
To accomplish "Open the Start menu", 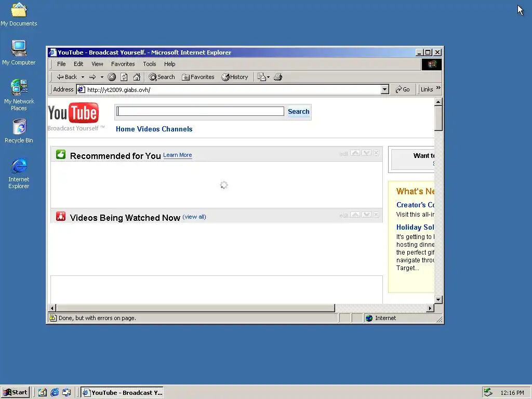I will pyautogui.click(x=15, y=393).
